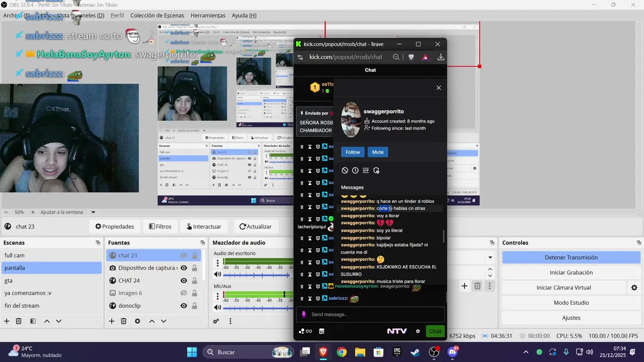Click the NTV icon in chat footer
The height and width of the screenshot is (362, 644).
[x=397, y=331]
